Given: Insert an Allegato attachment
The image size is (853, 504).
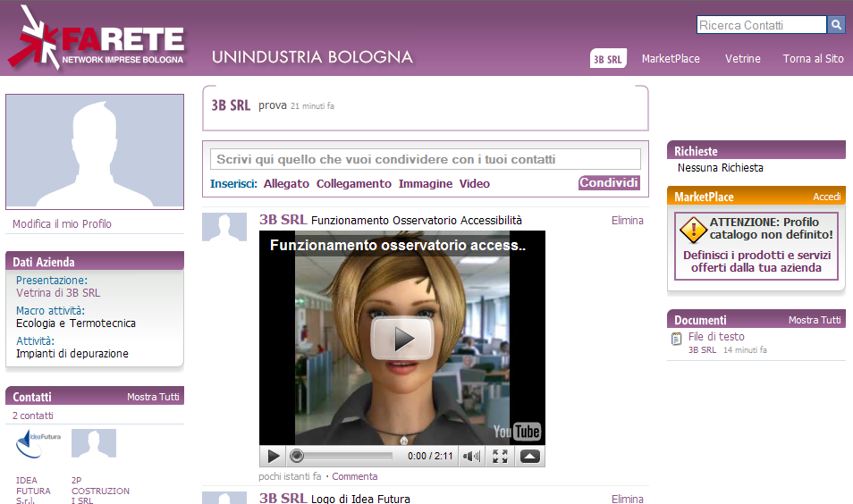Looking at the screenshot, I should click(x=286, y=184).
